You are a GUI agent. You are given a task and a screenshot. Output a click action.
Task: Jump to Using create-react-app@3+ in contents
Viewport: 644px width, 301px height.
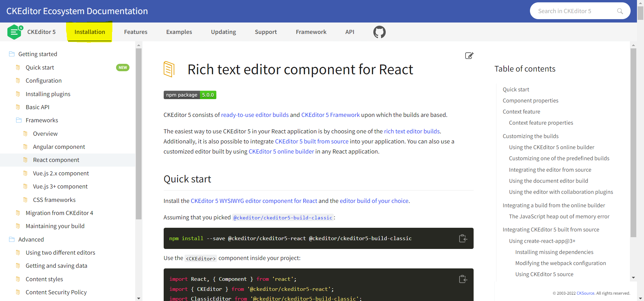542,241
